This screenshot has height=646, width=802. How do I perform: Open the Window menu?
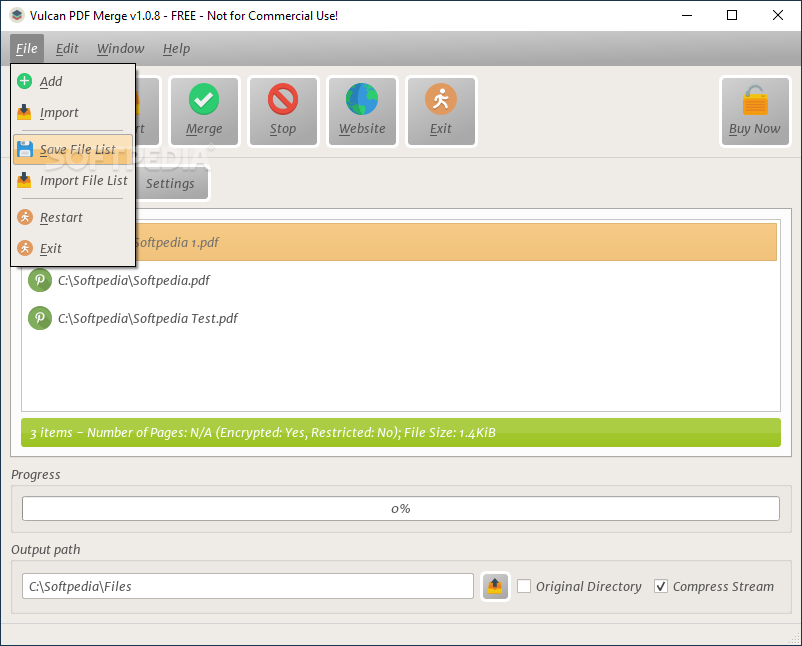pos(121,49)
